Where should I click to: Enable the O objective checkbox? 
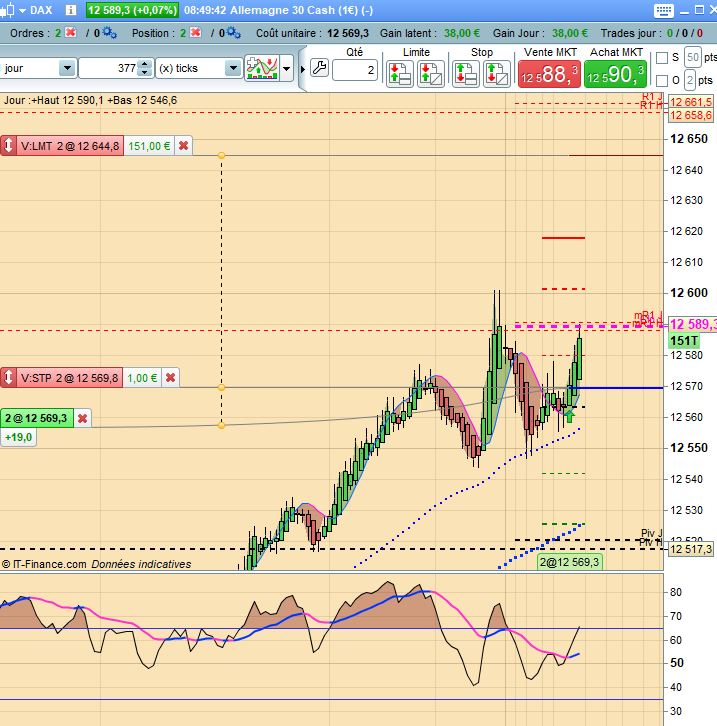662,81
